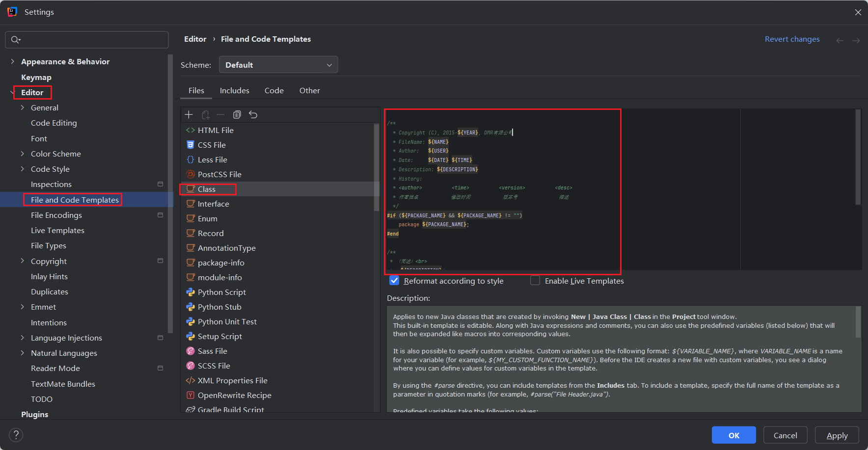Expand the Color Scheme node
Image resolution: width=868 pixels, height=450 pixels.
point(22,154)
